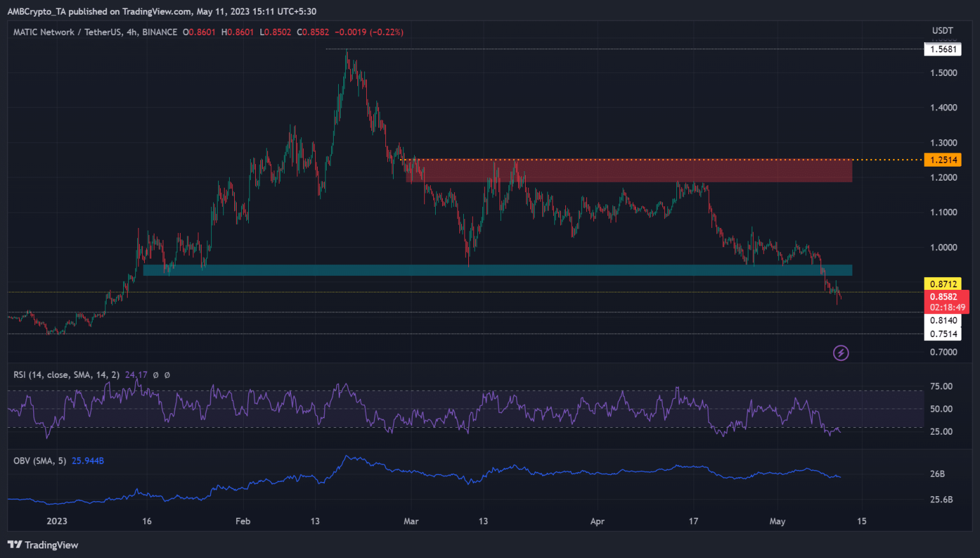Viewport: 980px width, 558px height.
Task: Click the Feb label on the time axis
Action: [x=242, y=521]
